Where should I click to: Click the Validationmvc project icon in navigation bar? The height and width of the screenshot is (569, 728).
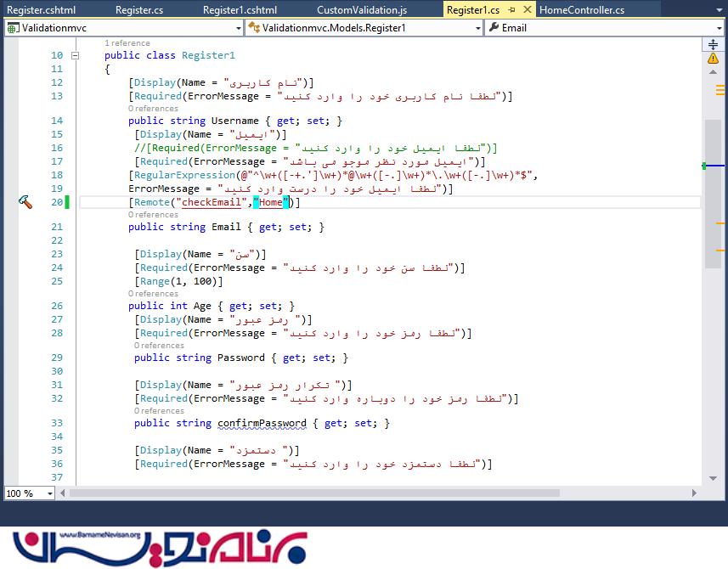(13, 27)
